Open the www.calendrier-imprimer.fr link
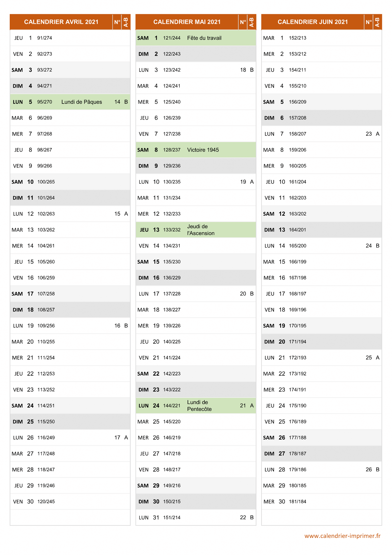 coord(342,536)
